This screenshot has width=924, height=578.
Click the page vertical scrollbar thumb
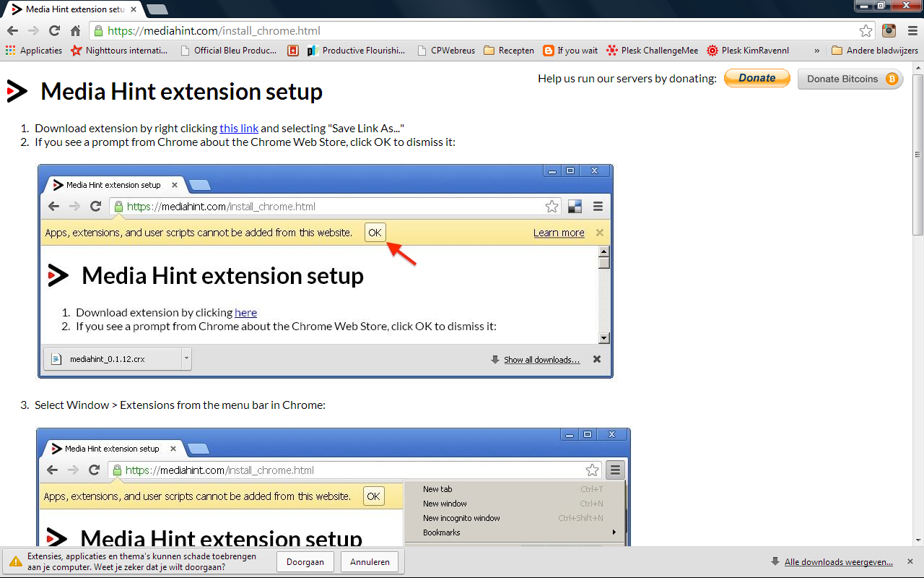[918, 154]
